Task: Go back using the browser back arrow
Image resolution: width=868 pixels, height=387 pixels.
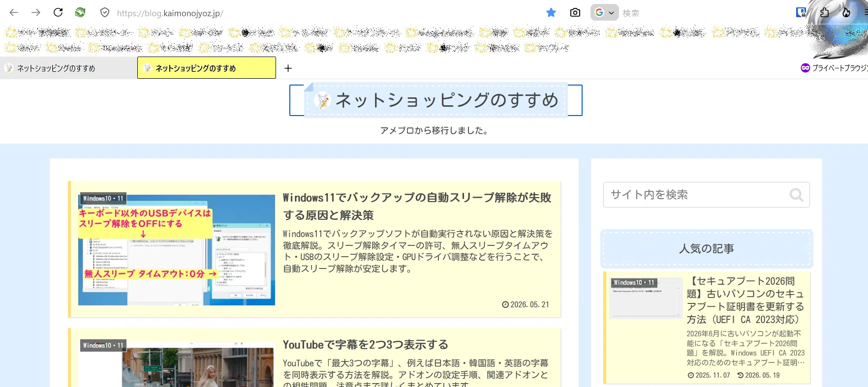Action: point(14,12)
